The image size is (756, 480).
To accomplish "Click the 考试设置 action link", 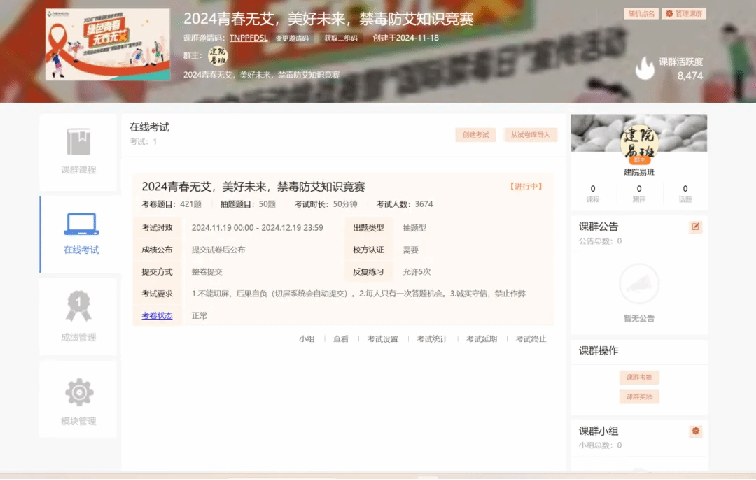I will click(x=382, y=339).
